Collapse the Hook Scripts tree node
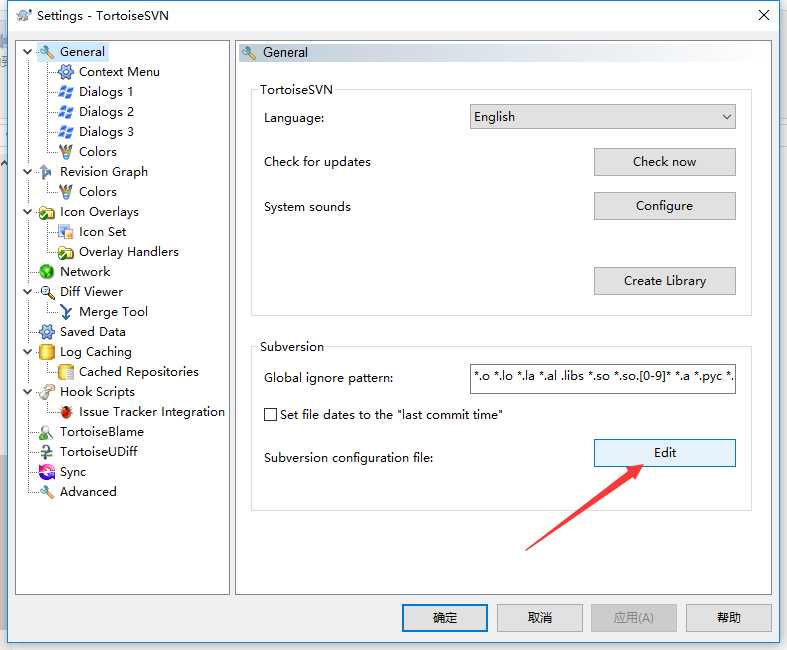 28,392
